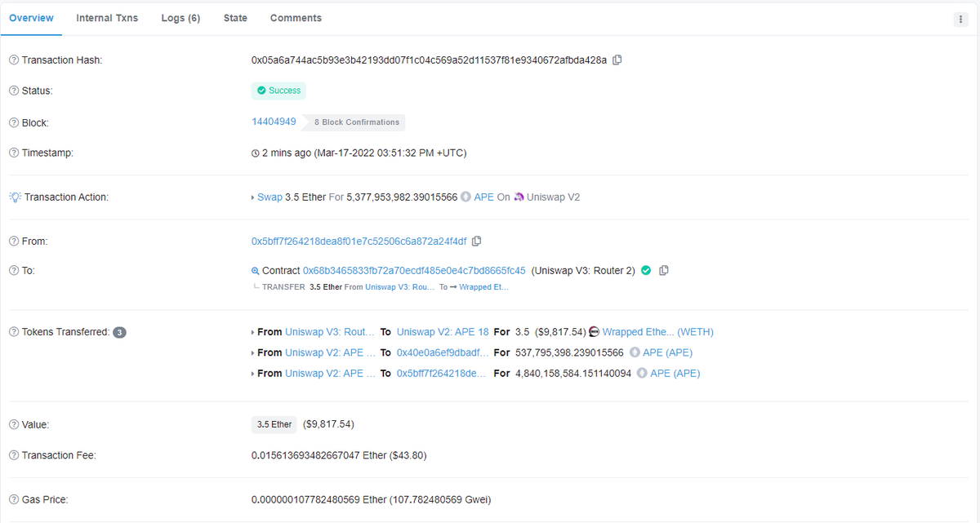
Task: Click lightbulb icon beside Transaction Action
Action: click(x=15, y=197)
